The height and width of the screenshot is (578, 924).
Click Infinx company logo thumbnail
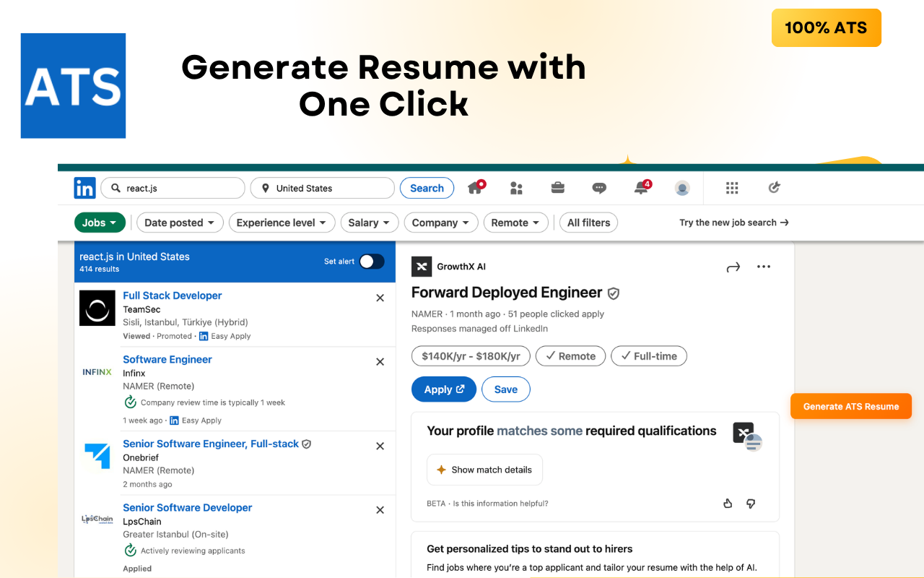(x=97, y=372)
